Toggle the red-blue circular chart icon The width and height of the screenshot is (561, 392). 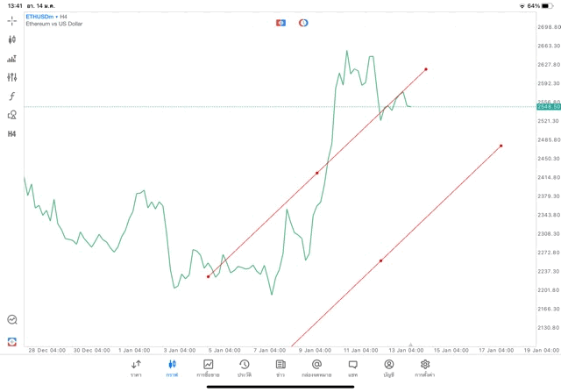click(303, 23)
